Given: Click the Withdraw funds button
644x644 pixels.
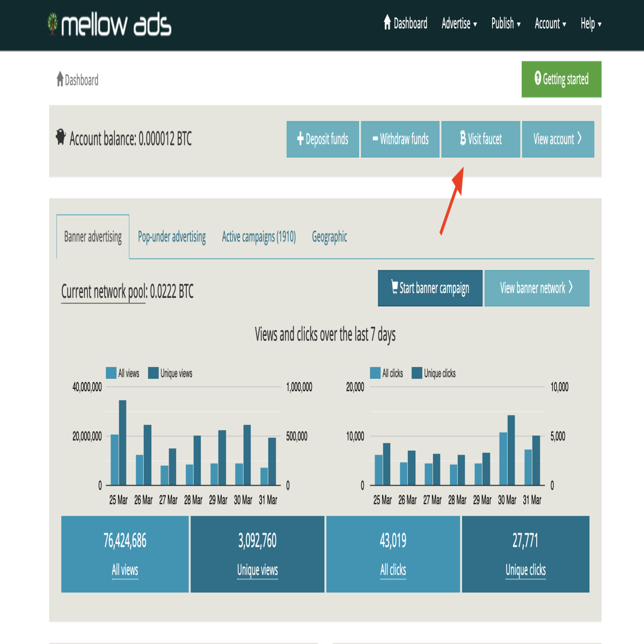Looking at the screenshot, I should coord(400,139).
